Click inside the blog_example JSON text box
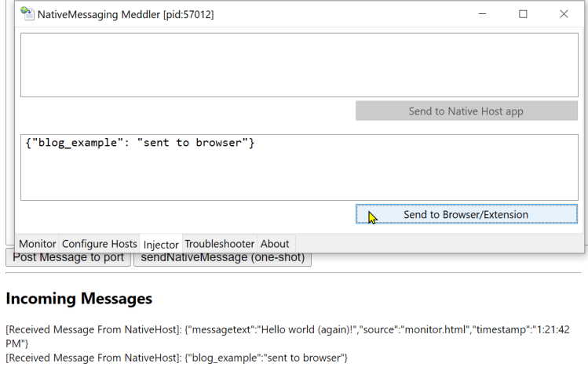 (x=298, y=167)
